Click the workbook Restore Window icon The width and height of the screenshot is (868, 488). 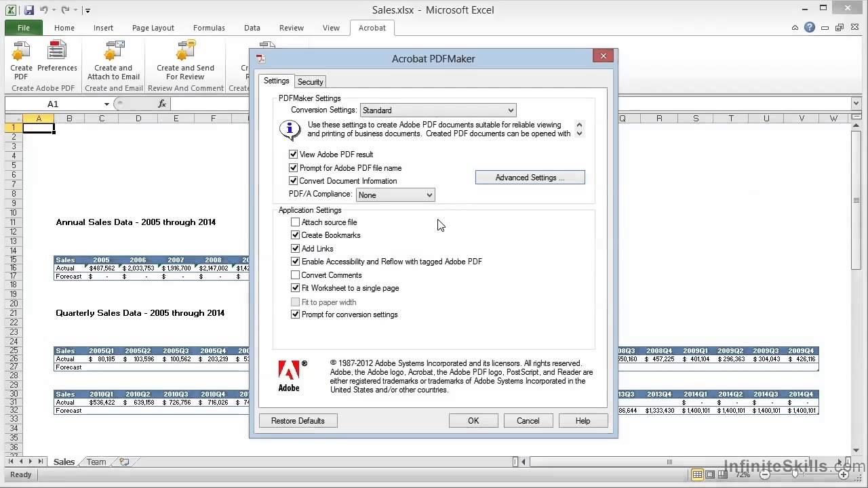[840, 28]
